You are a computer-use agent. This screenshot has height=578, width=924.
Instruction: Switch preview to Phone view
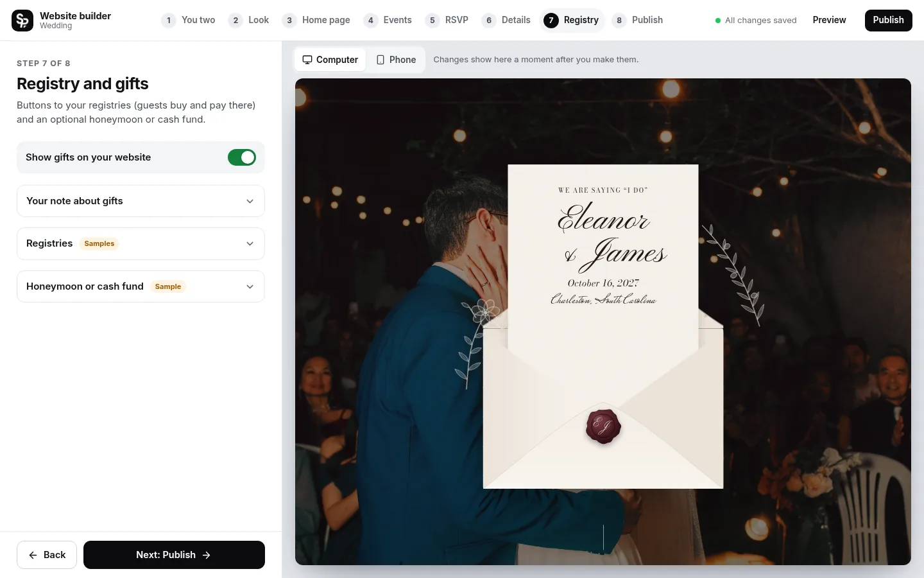coord(396,60)
